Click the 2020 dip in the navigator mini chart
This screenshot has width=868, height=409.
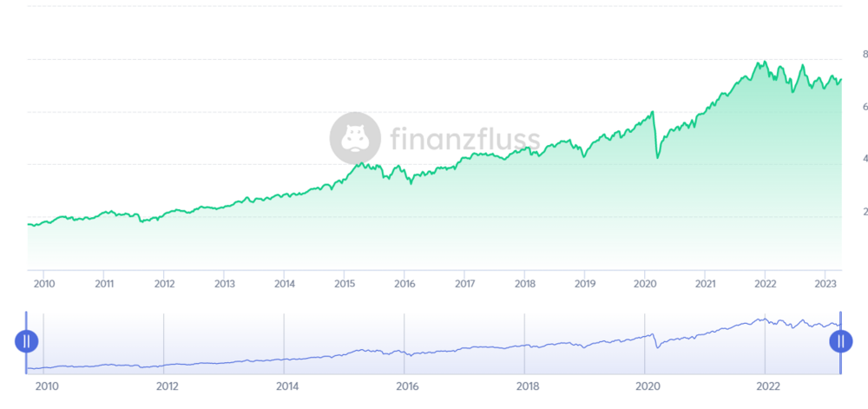point(658,346)
